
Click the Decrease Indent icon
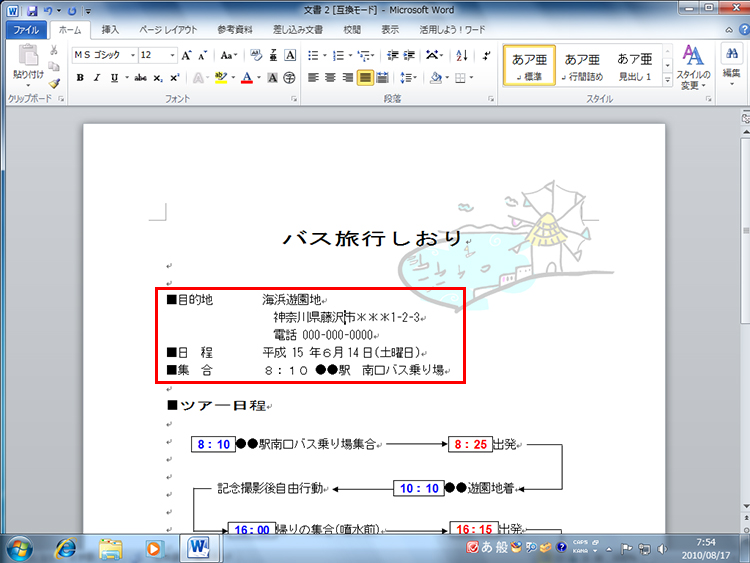point(393,55)
